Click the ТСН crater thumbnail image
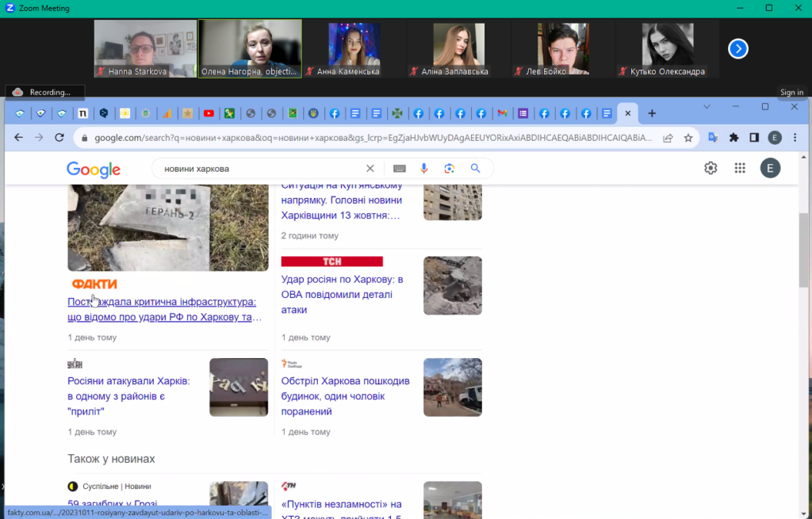The width and height of the screenshot is (812, 519). tap(453, 285)
